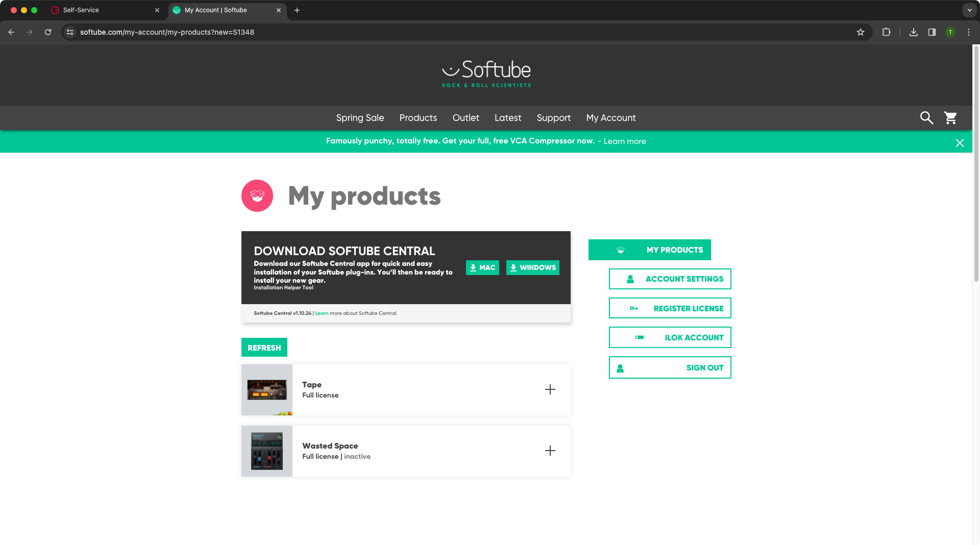The image size is (980, 545).
Task: Expand the Tape product row
Action: 550,390
